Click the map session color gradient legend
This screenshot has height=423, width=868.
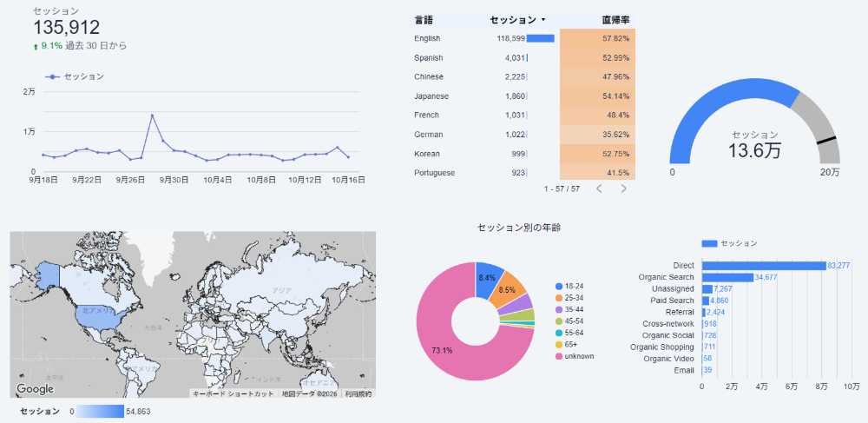[100, 412]
